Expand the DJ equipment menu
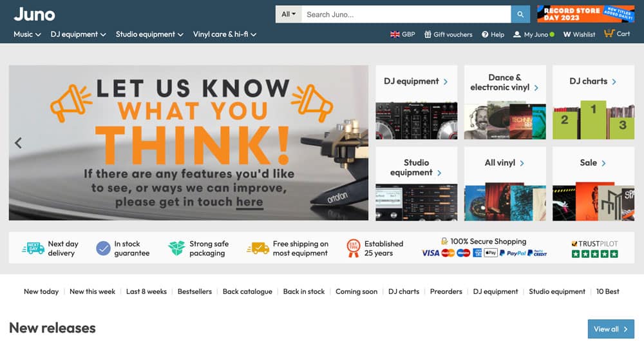 point(79,35)
